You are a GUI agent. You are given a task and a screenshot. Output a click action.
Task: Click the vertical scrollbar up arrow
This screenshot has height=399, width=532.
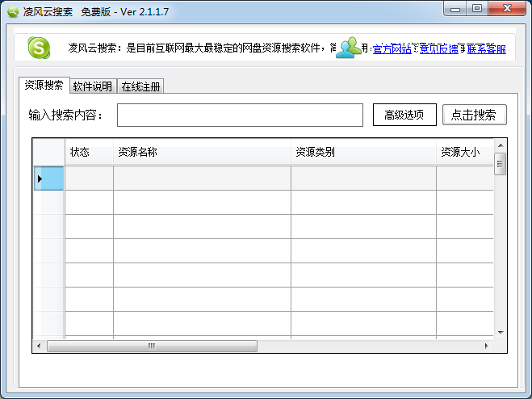501,145
